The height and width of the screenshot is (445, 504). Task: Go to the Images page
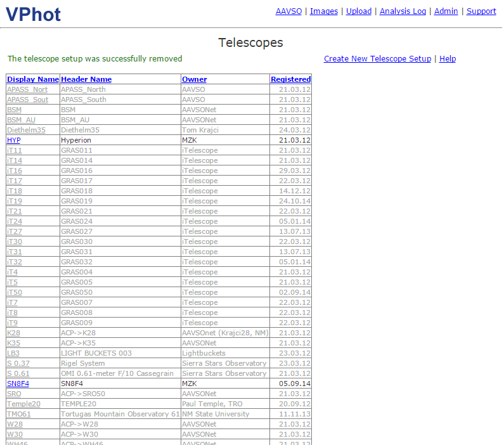tap(323, 11)
